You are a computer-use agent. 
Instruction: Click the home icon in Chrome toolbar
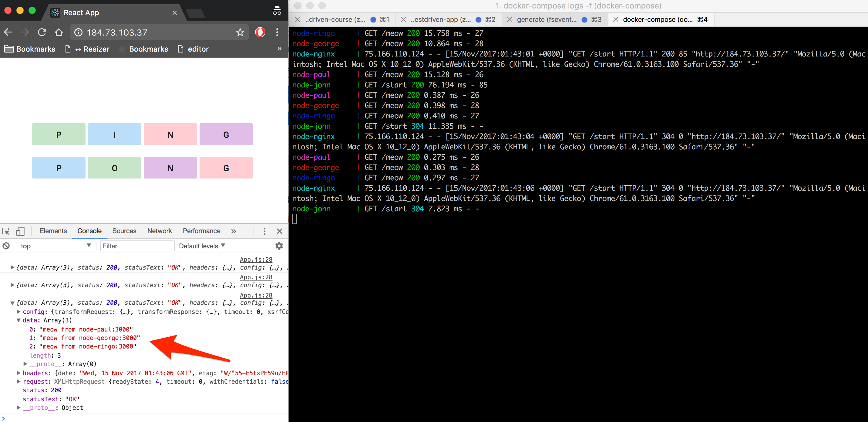59,32
